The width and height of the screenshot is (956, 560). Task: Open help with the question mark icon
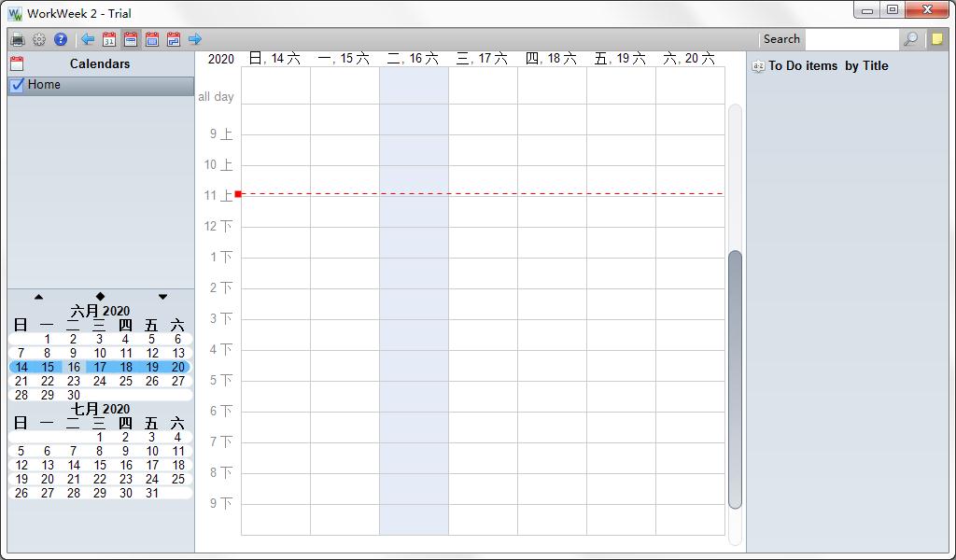point(61,39)
